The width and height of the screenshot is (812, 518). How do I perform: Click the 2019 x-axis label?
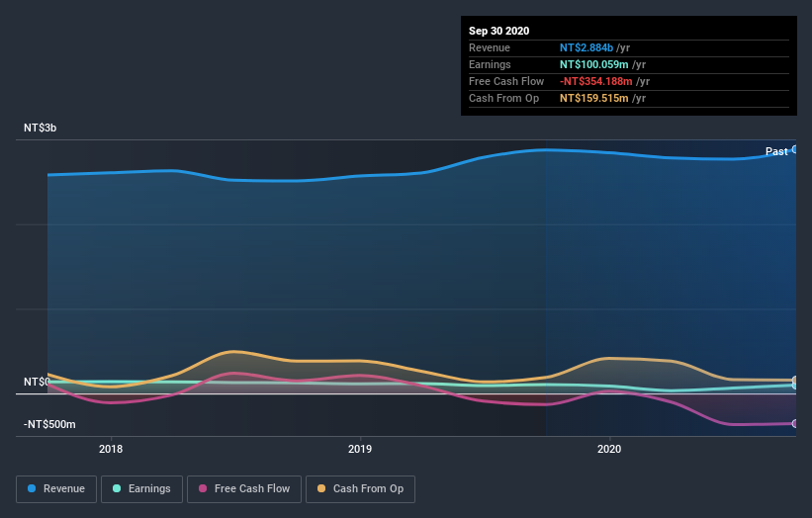[360, 449]
